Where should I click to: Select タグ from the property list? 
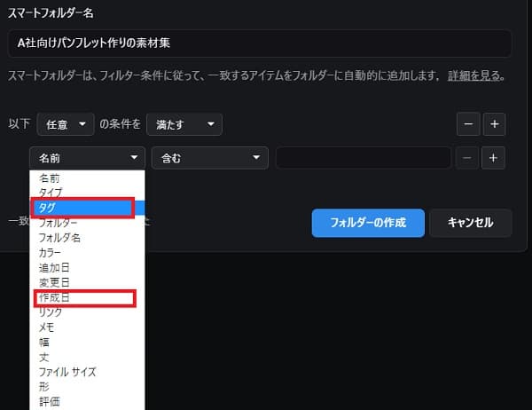[82, 207]
